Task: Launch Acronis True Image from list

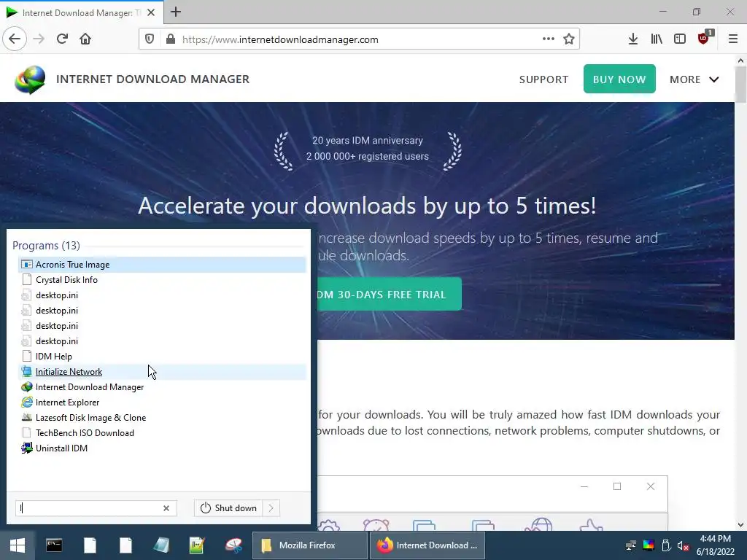Action: (x=162, y=264)
